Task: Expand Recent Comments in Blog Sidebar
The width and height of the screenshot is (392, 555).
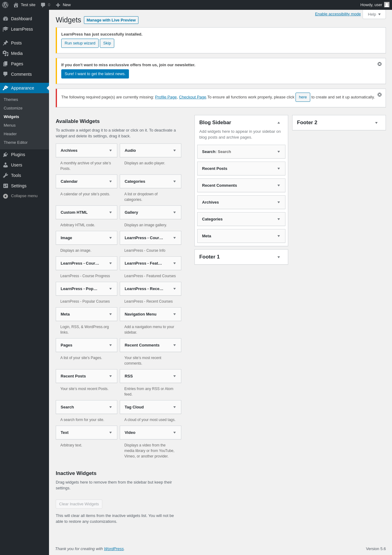Action: pos(279,186)
